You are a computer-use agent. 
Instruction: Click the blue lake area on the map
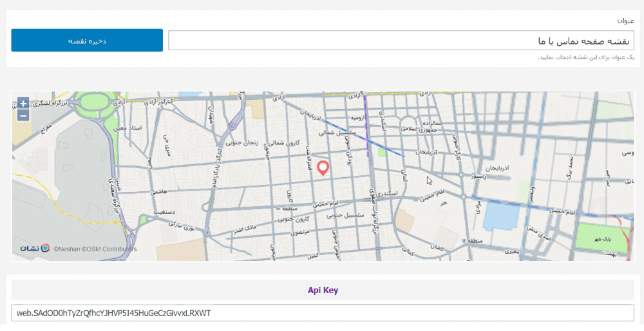(501, 216)
